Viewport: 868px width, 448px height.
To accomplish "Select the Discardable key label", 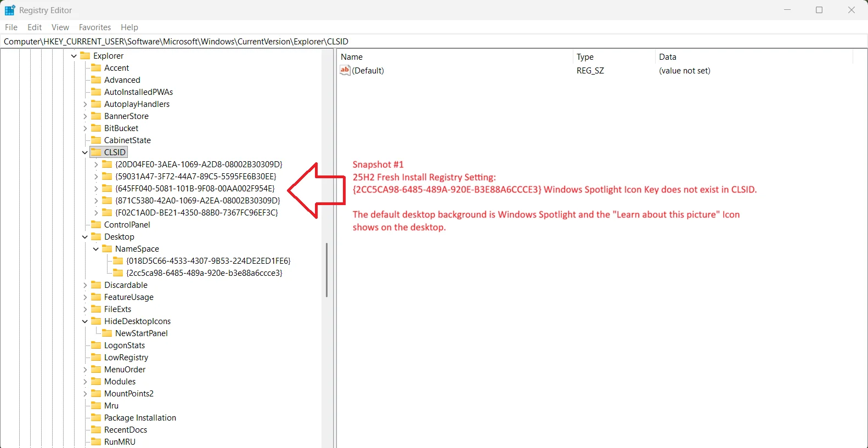I will click(126, 285).
